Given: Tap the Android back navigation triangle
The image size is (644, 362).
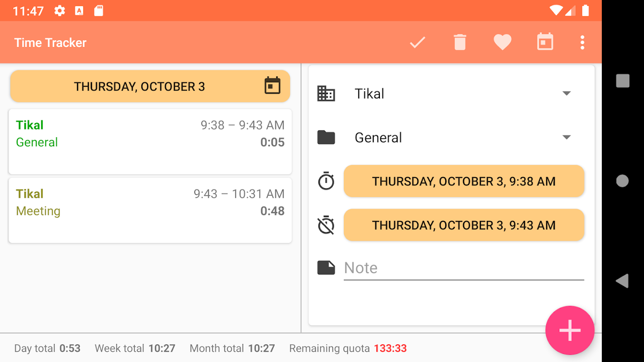Looking at the screenshot, I should [622, 281].
